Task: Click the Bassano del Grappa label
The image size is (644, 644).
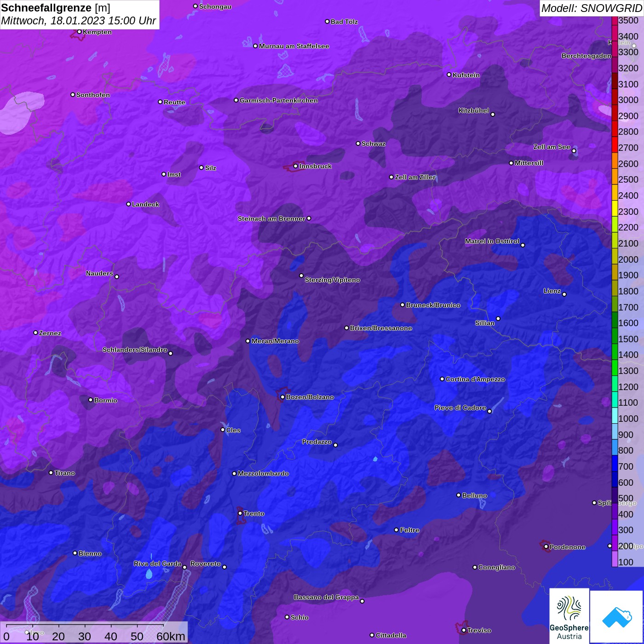Action: [x=327, y=597]
